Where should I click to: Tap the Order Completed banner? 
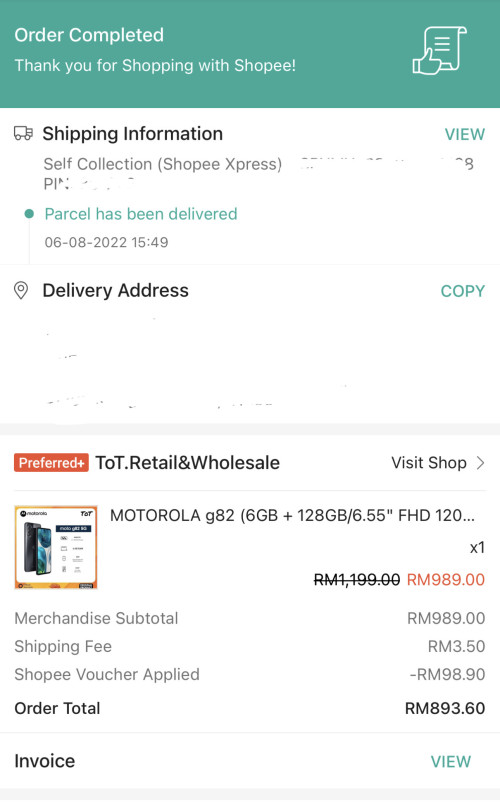tap(250, 54)
